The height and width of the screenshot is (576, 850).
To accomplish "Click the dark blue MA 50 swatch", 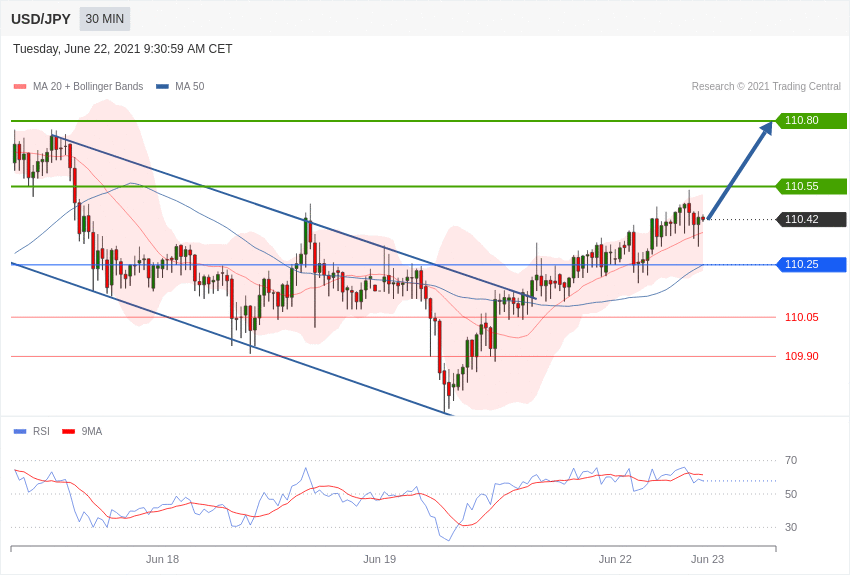I will [162, 86].
